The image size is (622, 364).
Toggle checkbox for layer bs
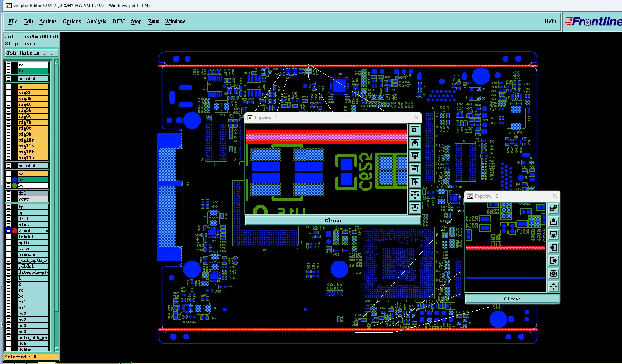9,179
